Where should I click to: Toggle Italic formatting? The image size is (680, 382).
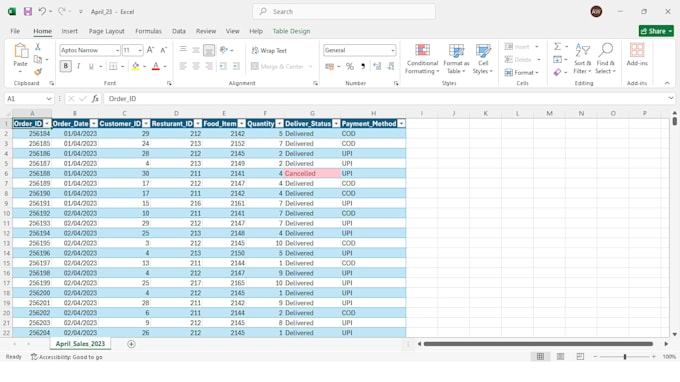click(78, 66)
